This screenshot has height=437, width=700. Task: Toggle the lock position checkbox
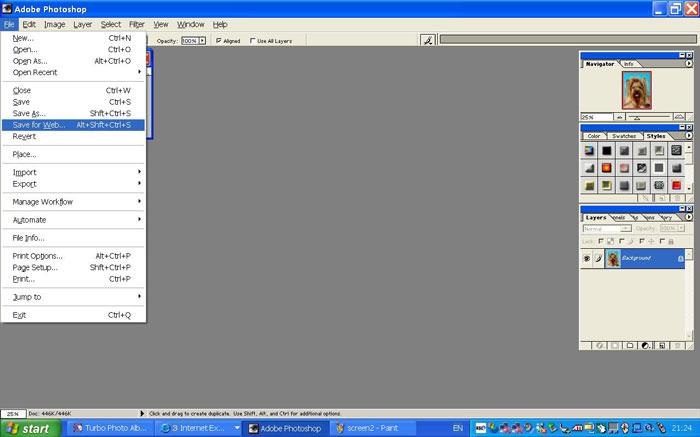click(x=642, y=241)
